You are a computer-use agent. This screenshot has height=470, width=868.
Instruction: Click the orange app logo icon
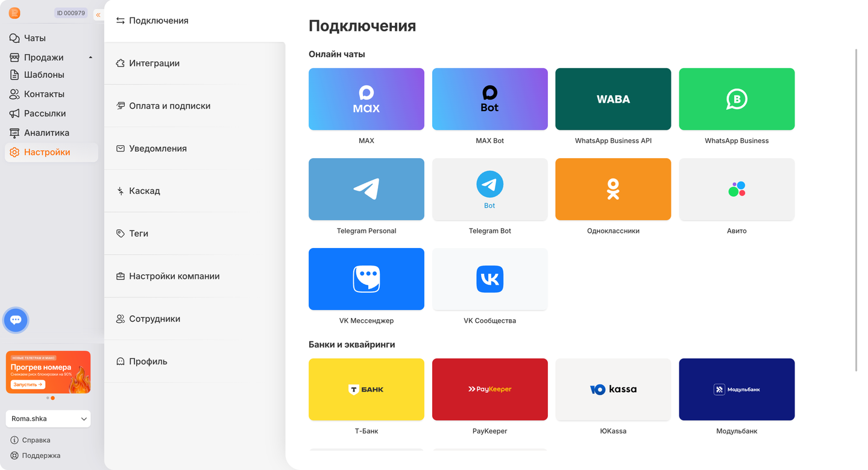14,13
